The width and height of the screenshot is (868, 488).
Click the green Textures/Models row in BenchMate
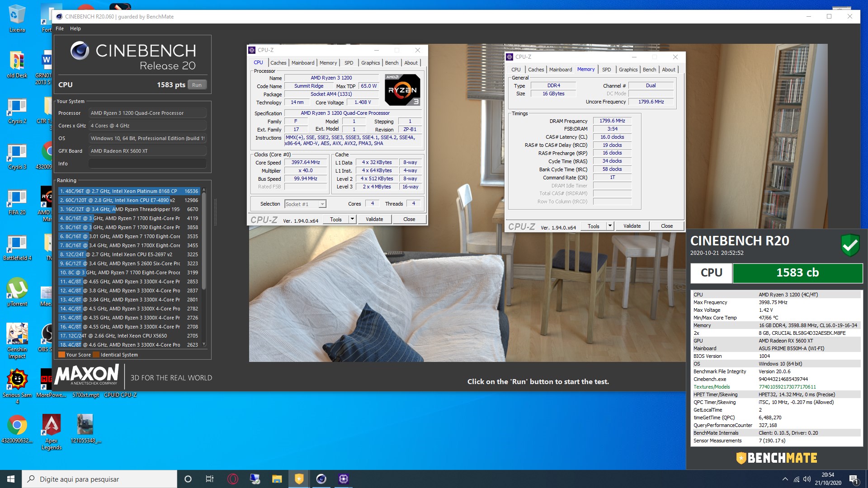tap(776, 387)
